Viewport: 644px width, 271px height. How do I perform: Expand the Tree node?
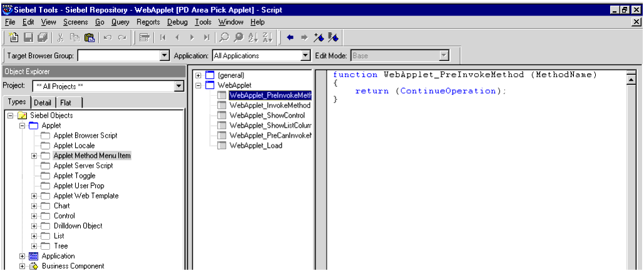tap(34, 246)
